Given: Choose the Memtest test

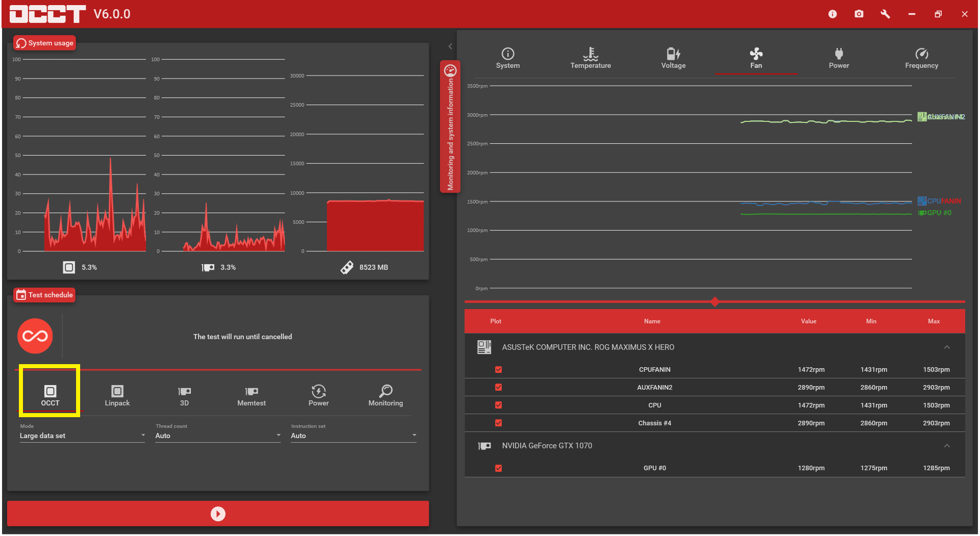Looking at the screenshot, I should [x=252, y=396].
